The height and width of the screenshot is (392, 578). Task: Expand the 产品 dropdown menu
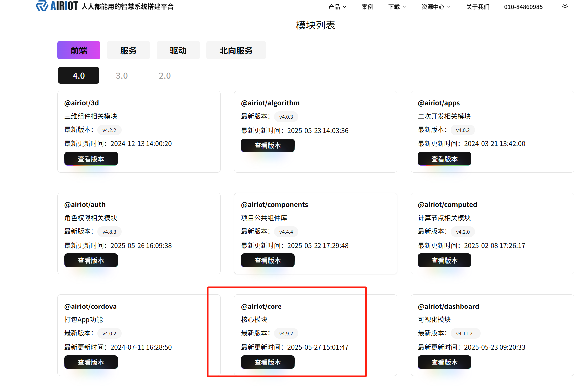click(x=337, y=7)
